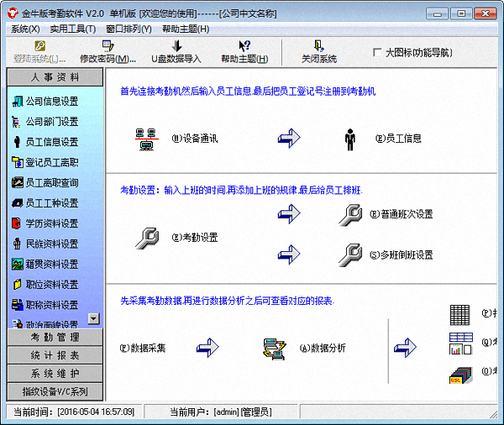504x425 pixels.
Task: Click the 考勤设置 wrench icon
Action: click(147, 238)
